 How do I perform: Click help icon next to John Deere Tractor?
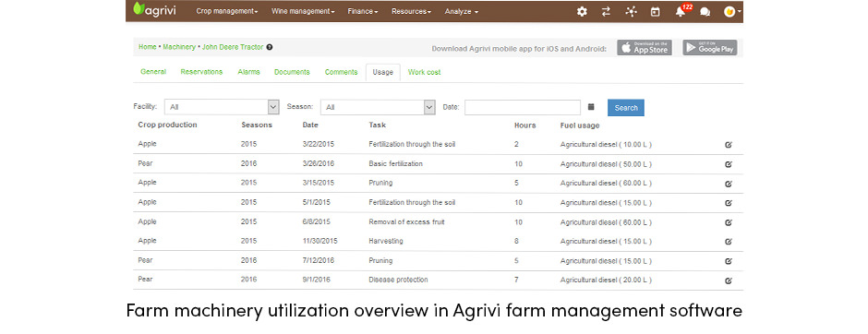[269, 47]
